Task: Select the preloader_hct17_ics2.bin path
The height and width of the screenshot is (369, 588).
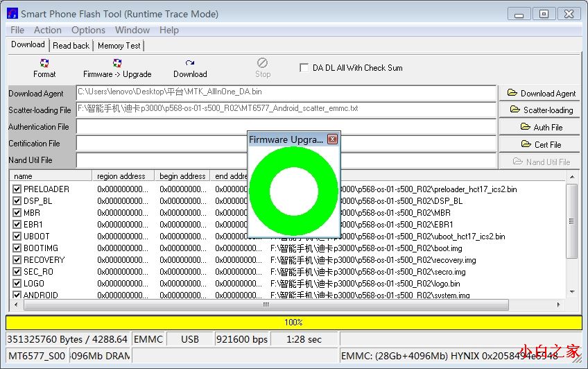Action: click(429, 189)
